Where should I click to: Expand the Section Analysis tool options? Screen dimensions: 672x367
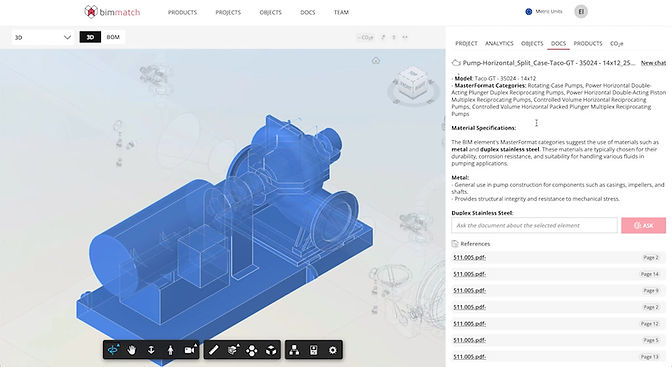233,350
